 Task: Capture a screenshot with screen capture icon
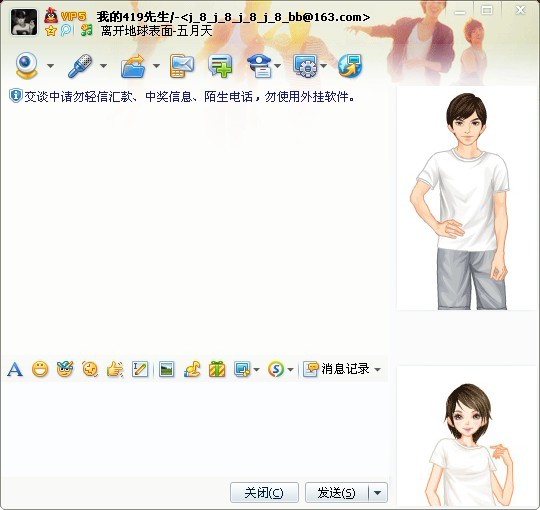tap(242, 370)
